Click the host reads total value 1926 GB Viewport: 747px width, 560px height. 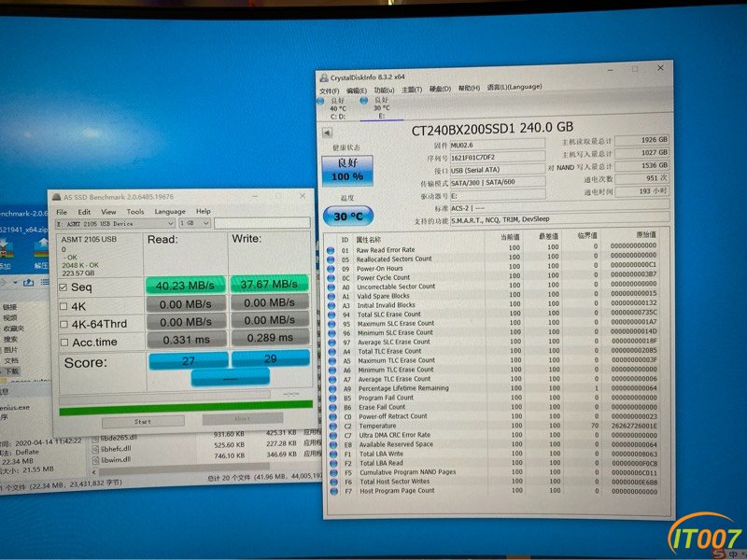tap(641, 140)
